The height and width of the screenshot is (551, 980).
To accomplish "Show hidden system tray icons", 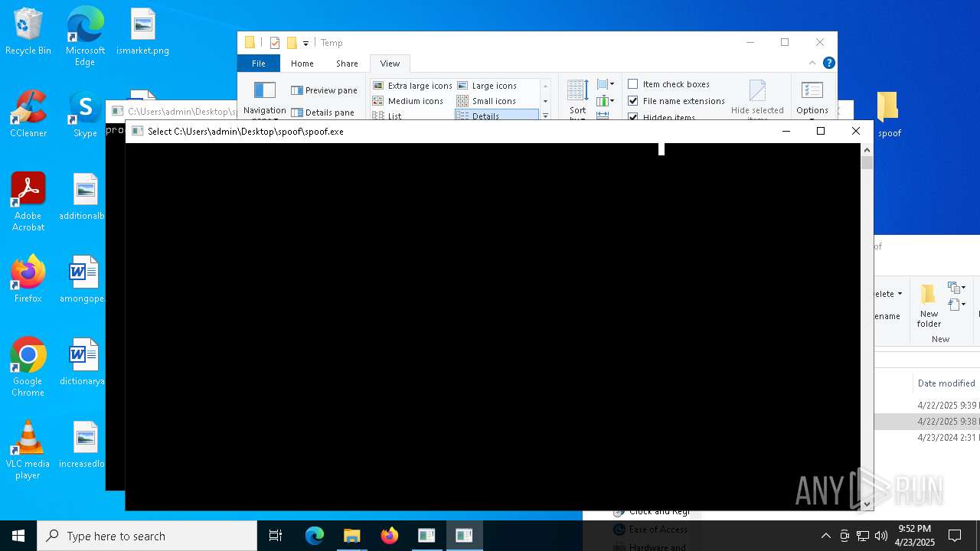I will click(825, 536).
